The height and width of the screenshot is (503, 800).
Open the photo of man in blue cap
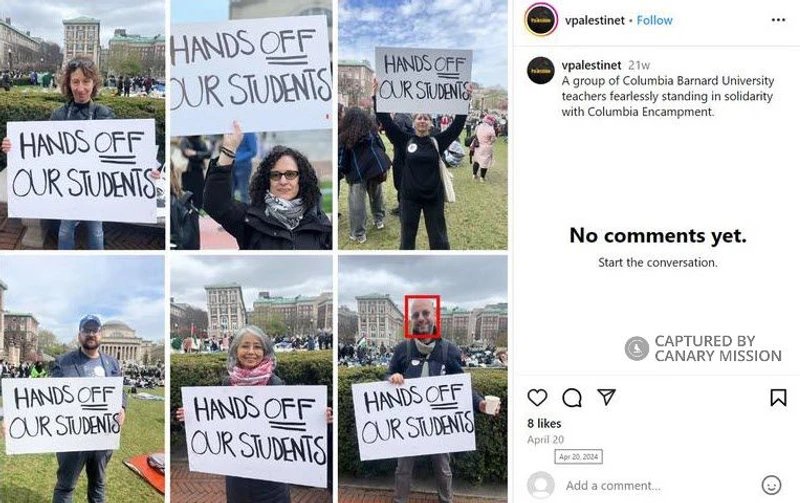[x=83, y=379]
